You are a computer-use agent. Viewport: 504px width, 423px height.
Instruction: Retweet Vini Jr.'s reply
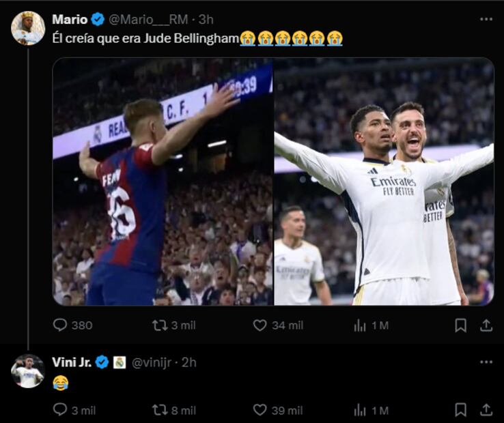[x=160, y=410]
